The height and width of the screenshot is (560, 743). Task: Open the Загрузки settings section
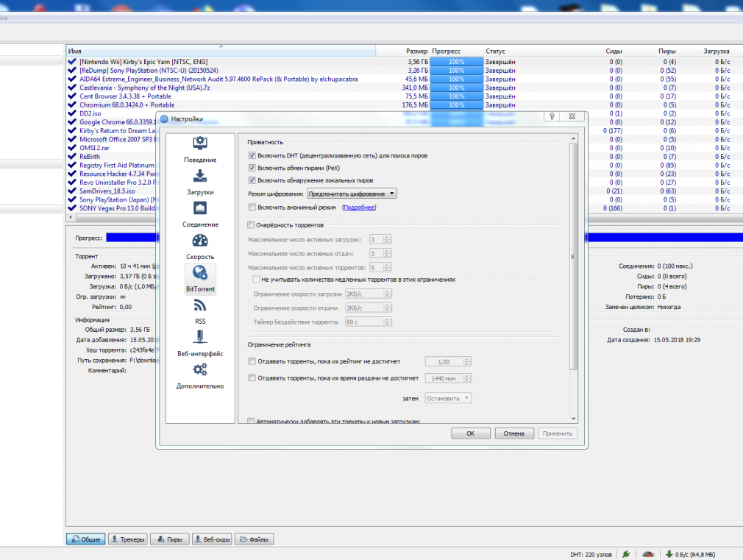click(x=200, y=182)
